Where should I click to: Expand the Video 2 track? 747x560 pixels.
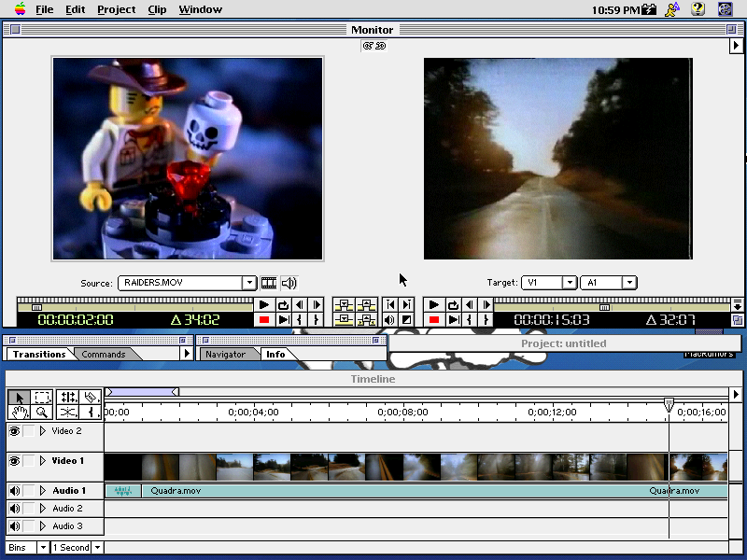(43, 431)
